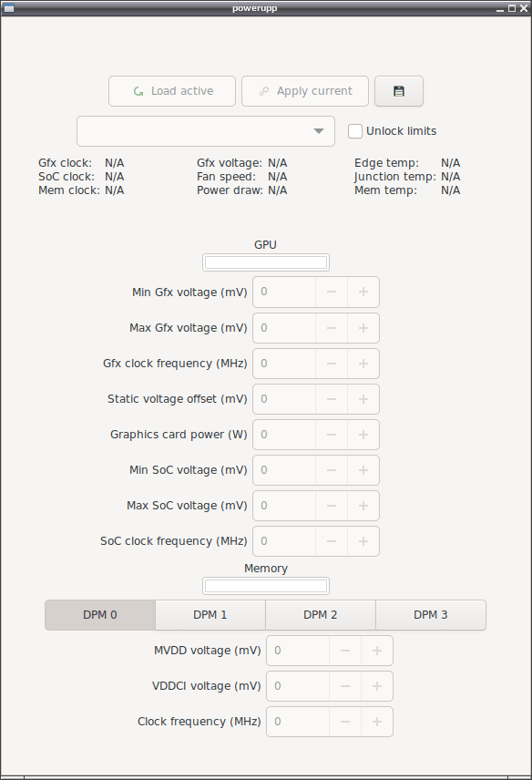The height and width of the screenshot is (780, 532).
Task: Click the Power draw: label
Action: tap(230, 190)
